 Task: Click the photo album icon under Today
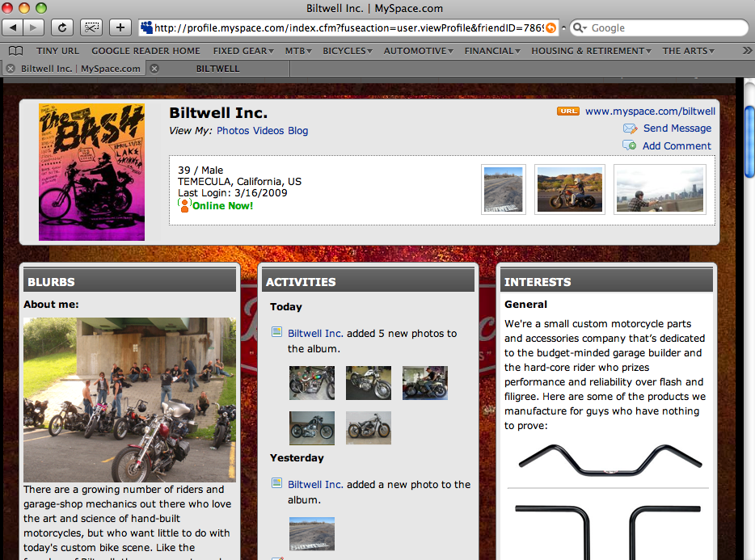(277, 332)
